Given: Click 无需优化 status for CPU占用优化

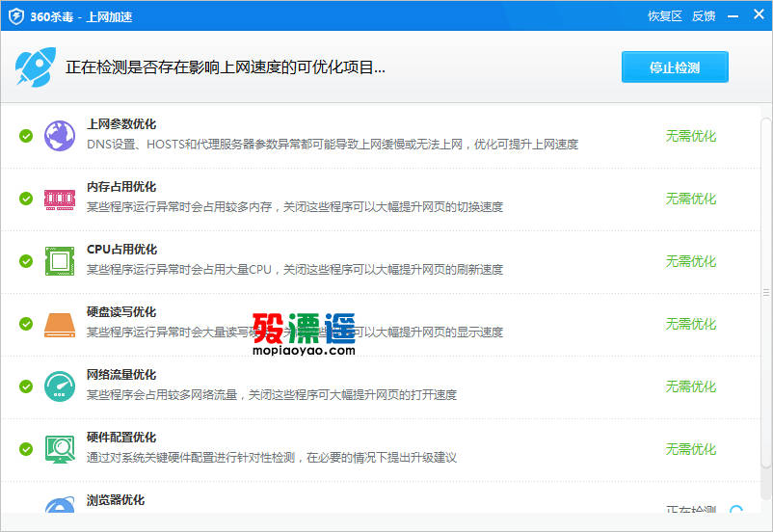Looking at the screenshot, I should click(691, 261).
